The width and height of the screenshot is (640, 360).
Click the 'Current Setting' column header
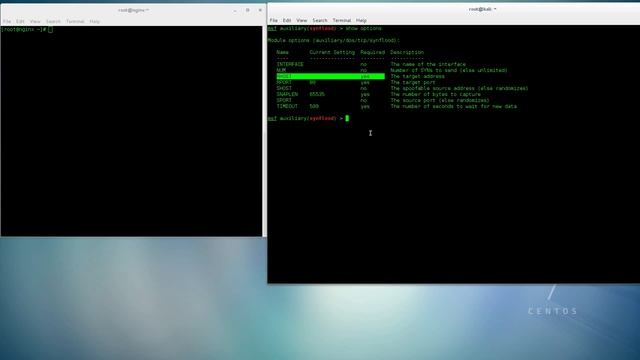coord(332,52)
